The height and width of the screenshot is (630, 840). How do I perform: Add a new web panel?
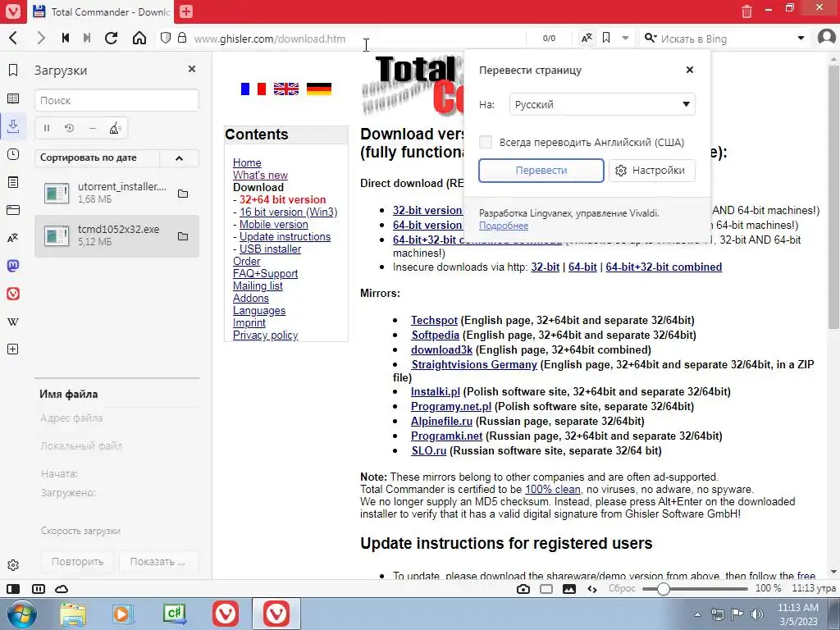click(13, 349)
